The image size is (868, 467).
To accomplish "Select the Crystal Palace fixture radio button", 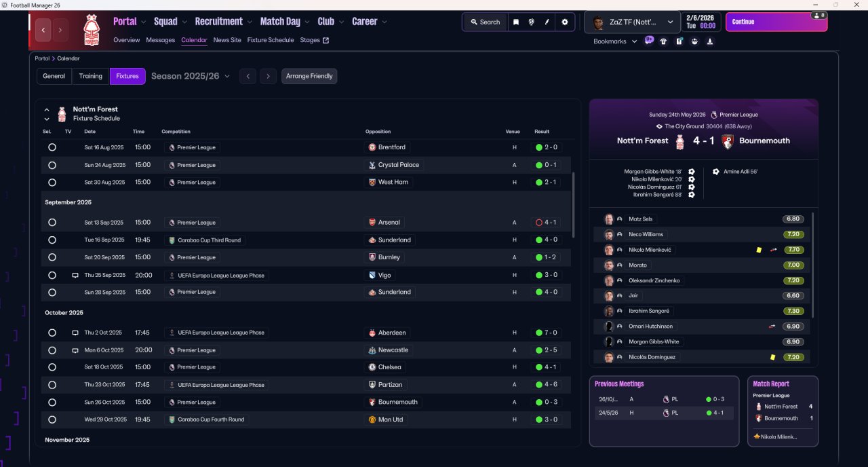I will [x=52, y=165].
